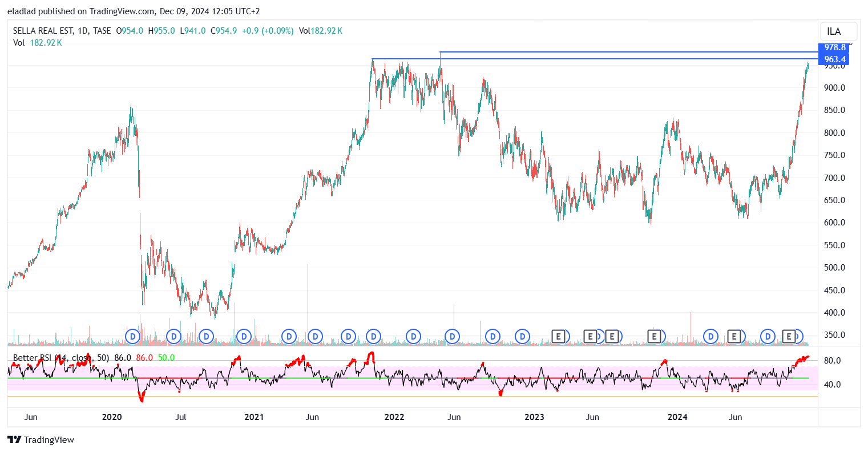
Task: Click the last dividend D marker of 2022
Action: coord(522,336)
